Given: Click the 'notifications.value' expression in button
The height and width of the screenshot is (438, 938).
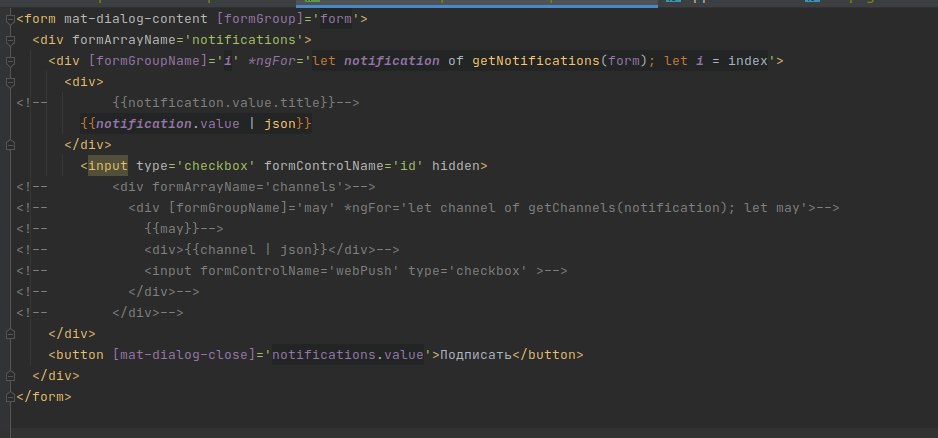Looking at the screenshot, I should [348, 355].
